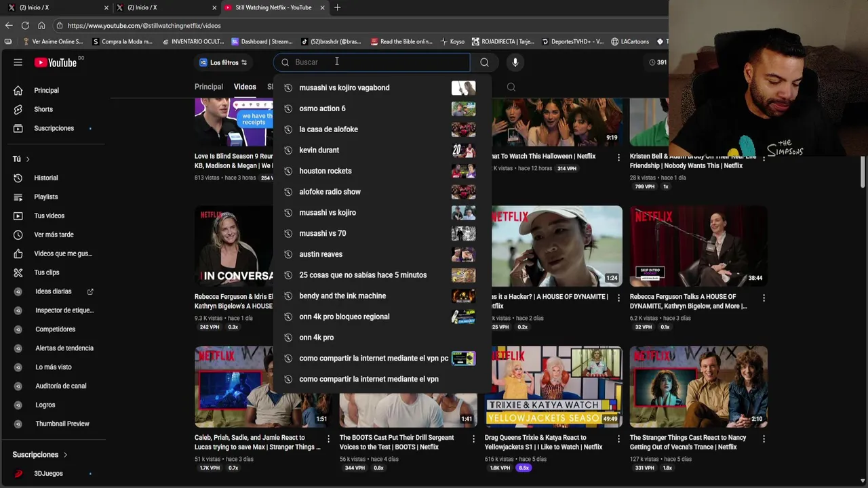Go back in browser toolbar

(x=9, y=26)
